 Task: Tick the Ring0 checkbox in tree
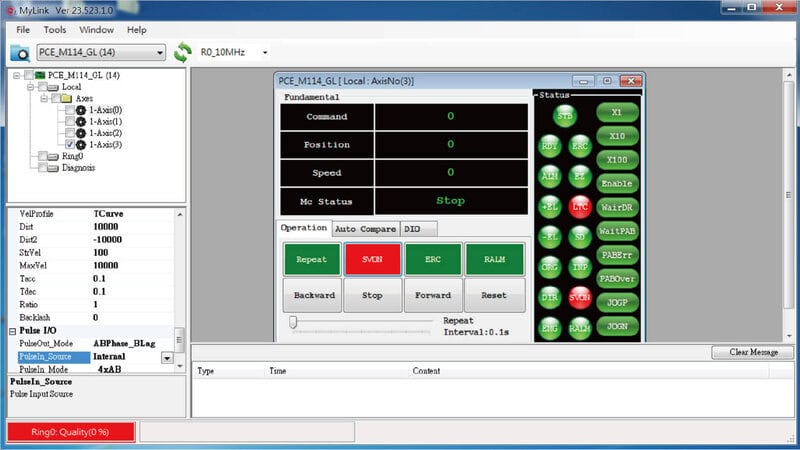[x=43, y=156]
